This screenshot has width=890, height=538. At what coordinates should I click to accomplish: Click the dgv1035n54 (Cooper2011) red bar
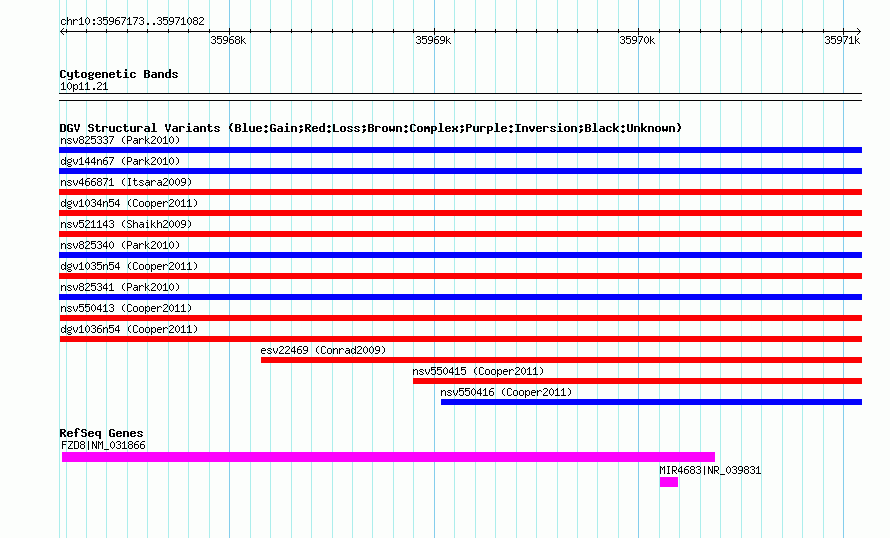click(x=460, y=276)
